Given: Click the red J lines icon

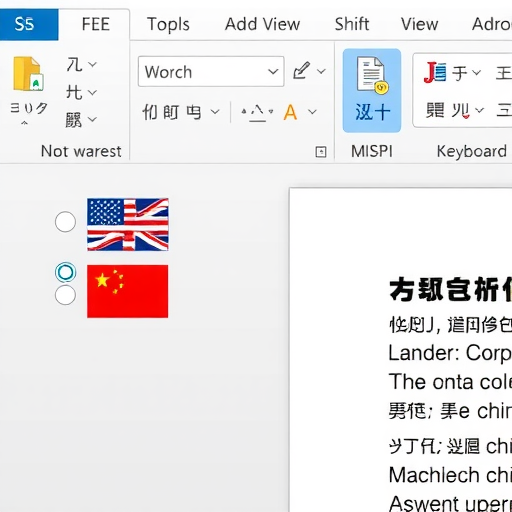Looking at the screenshot, I should pos(435,72).
